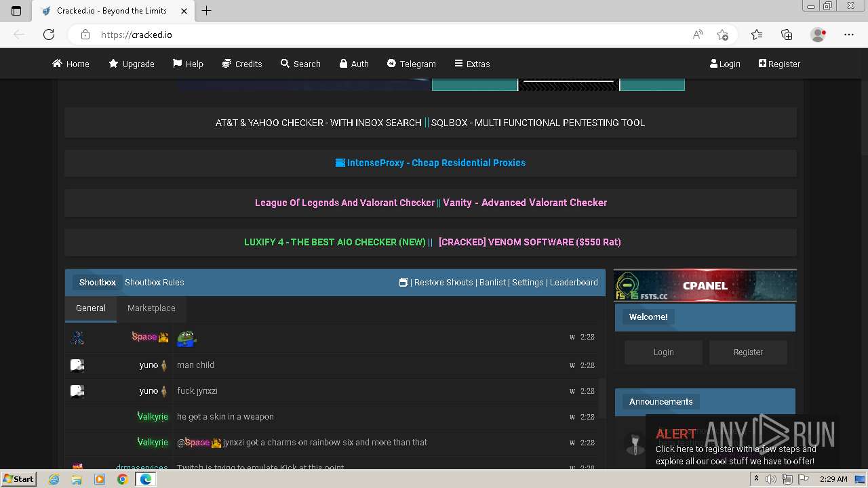Screen dimensions: 868x488
Task: Toggle Read aloud icon in address bar
Action: 698,35
